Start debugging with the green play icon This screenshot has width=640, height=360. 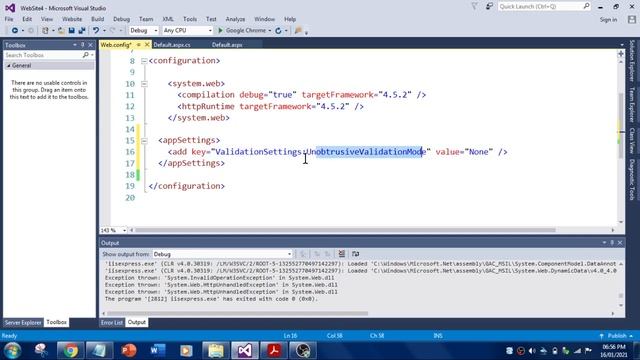point(220,31)
